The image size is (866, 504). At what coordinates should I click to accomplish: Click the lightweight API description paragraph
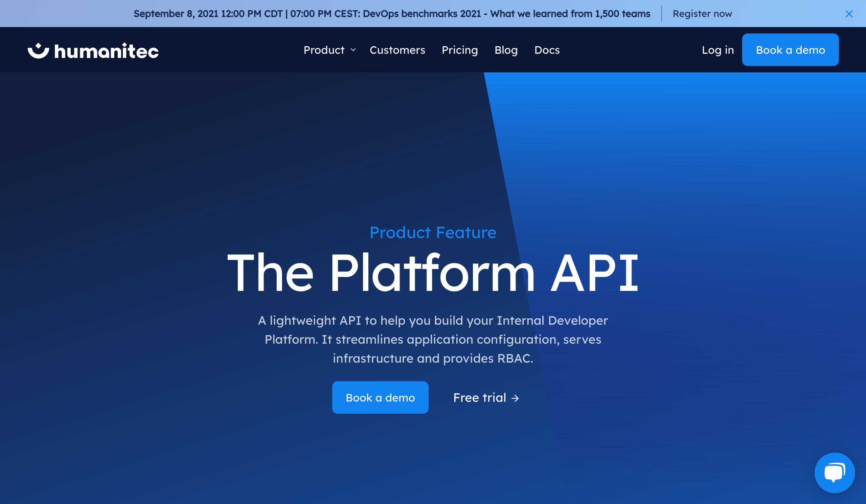[x=433, y=339]
